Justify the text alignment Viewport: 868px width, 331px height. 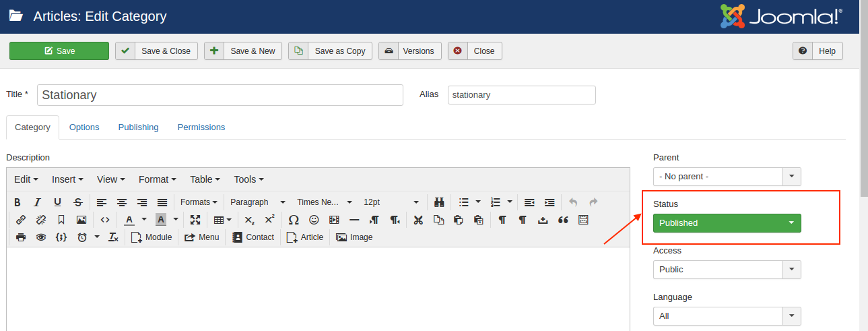pos(162,202)
